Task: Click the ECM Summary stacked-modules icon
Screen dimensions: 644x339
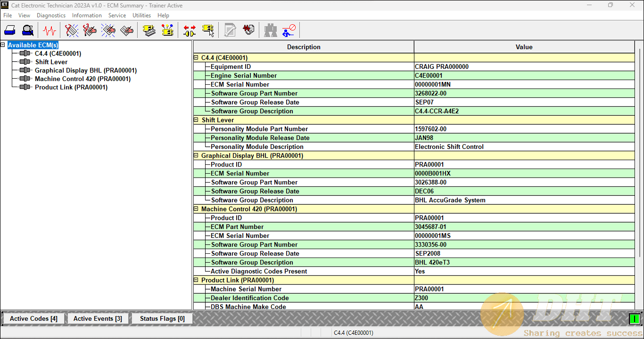Action: pyautogui.click(x=149, y=30)
